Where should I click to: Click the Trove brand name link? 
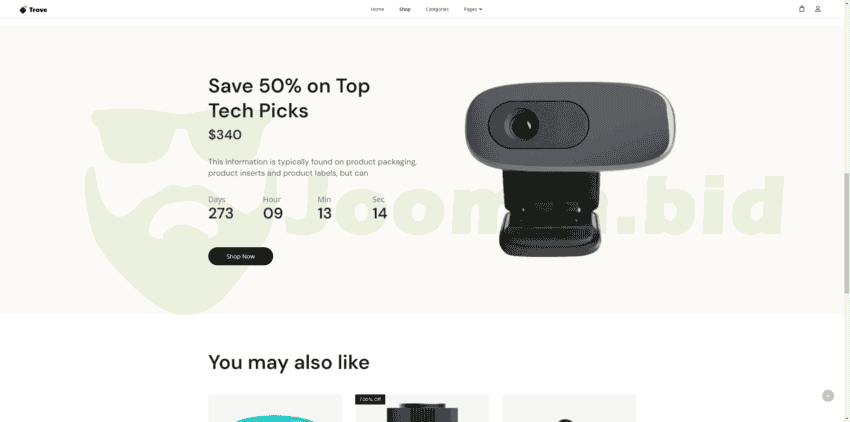[x=38, y=10]
